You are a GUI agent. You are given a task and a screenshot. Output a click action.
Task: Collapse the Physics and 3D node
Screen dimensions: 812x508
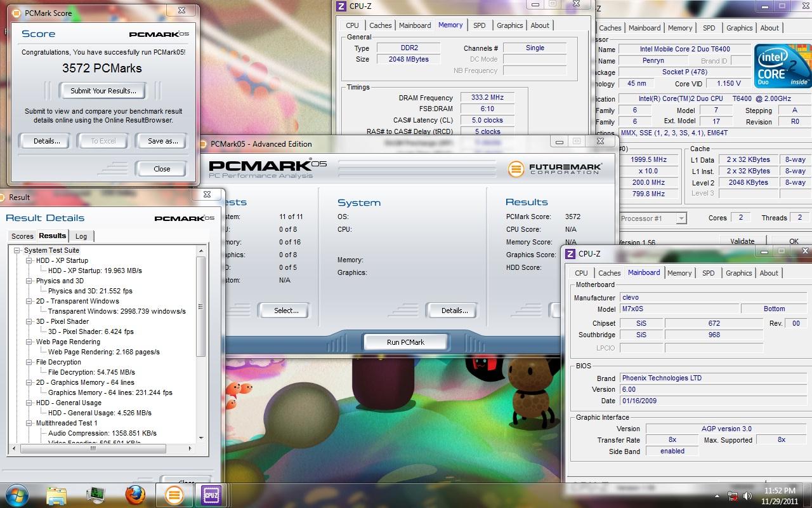29,281
